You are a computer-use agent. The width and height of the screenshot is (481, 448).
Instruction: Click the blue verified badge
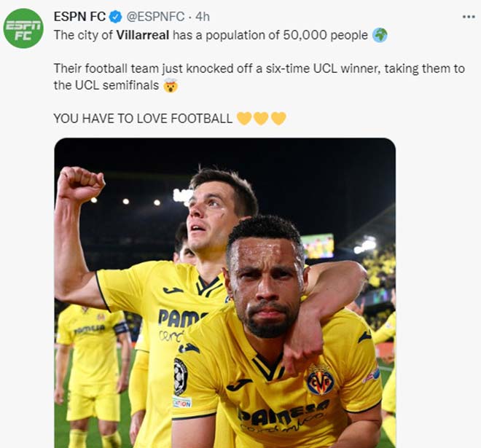tap(115, 17)
